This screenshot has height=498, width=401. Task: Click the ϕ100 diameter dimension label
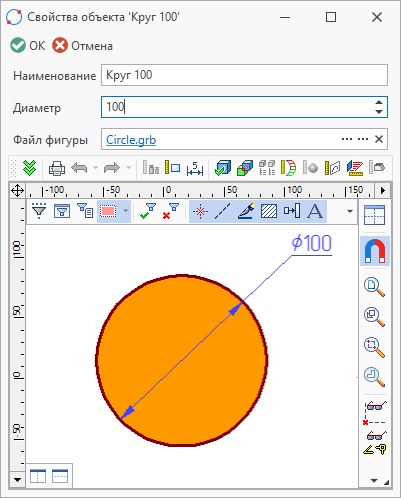(312, 243)
